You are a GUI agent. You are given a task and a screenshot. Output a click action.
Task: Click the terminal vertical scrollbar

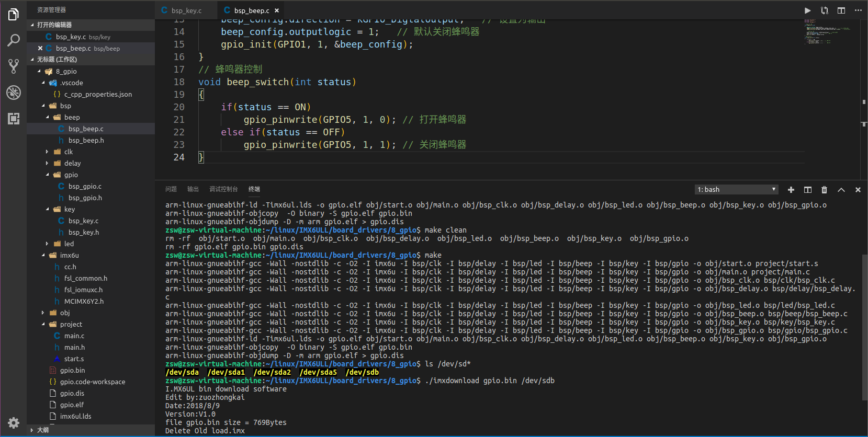coord(864,328)
